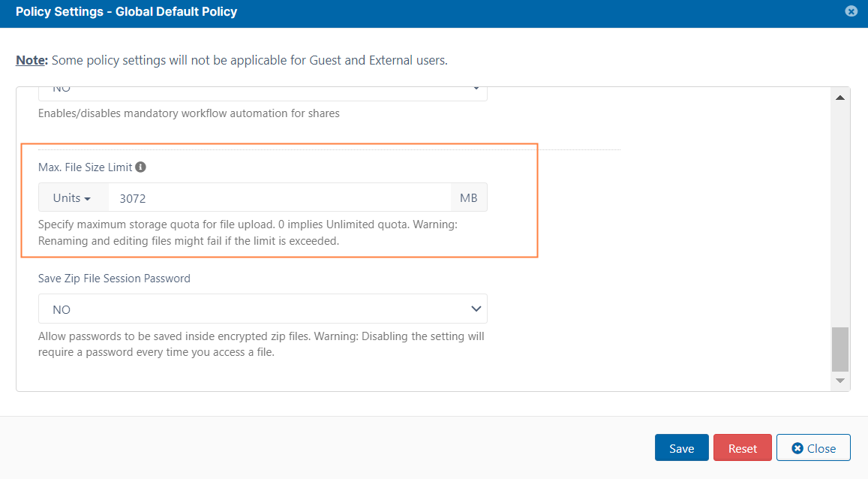Click the scrollbar down arrow
Viewport: 868px width, 479px height.
(839, 381)
